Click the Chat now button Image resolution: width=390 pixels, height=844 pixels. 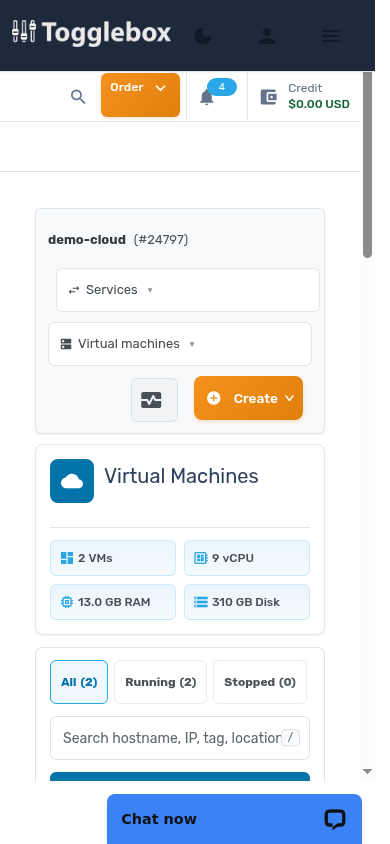point(235,819)
